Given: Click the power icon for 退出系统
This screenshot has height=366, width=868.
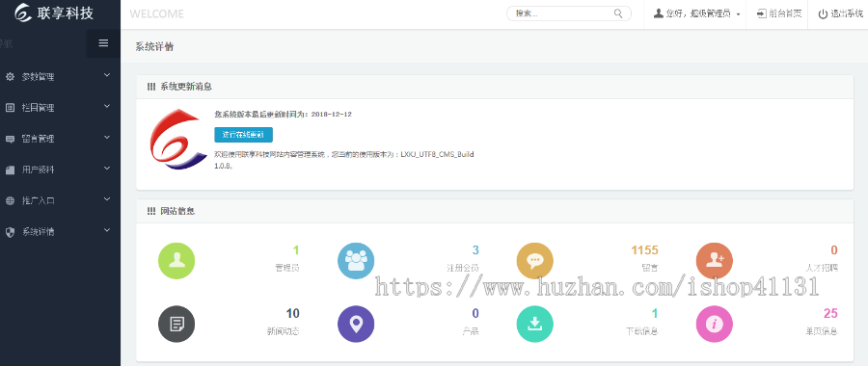Looking at the screenshot, I should [x=824, y=14].
